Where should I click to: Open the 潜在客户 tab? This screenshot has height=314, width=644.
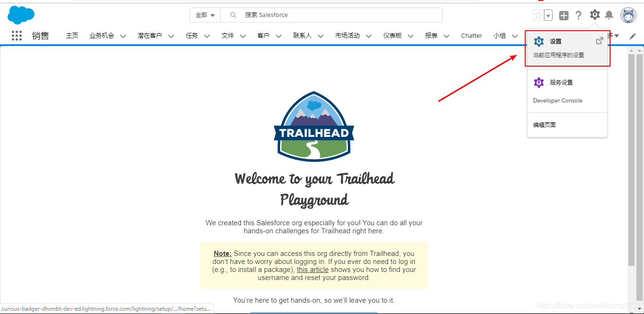click(x=150, y=36)
